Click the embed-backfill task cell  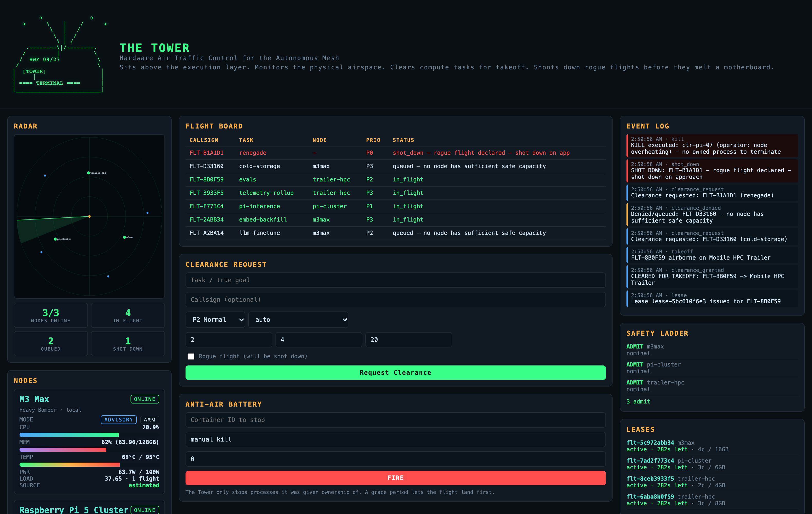(263, 219)
